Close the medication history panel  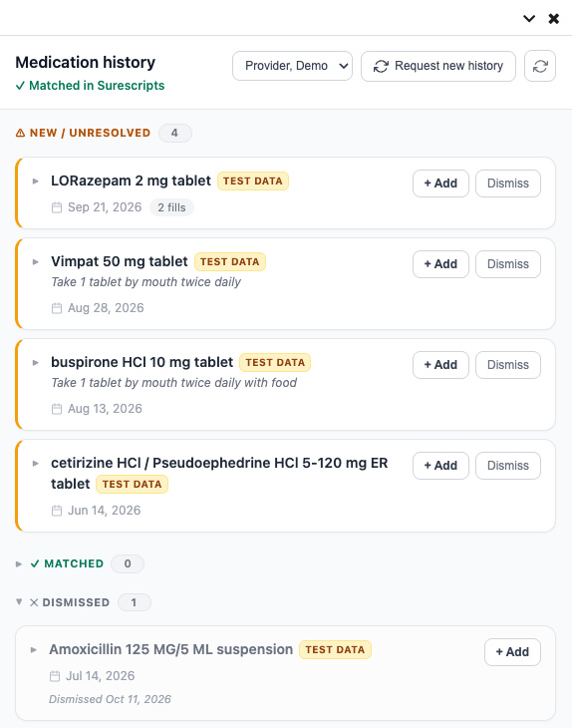point(553,19)
